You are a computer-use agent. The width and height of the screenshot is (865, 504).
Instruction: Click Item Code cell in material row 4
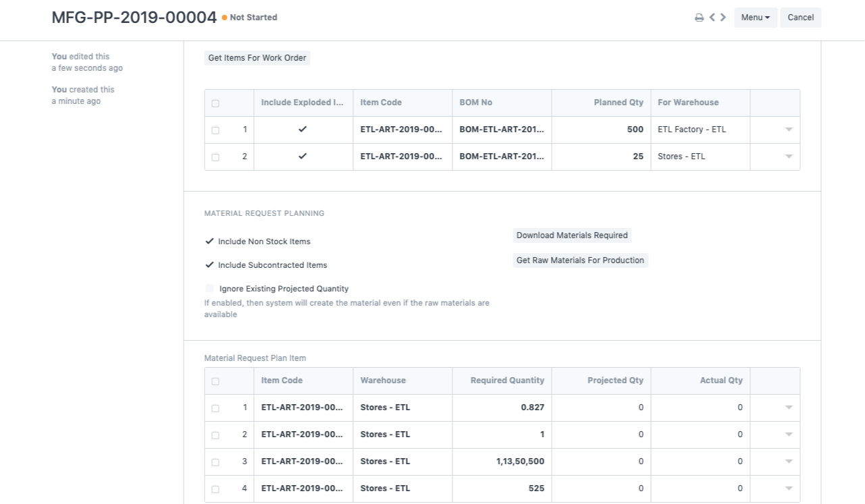tap(304, 488)
